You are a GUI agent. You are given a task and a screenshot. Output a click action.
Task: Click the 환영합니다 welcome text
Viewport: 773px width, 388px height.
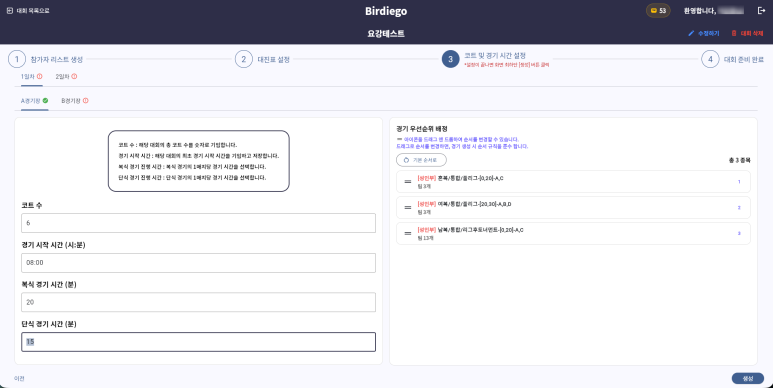[x=700, y=10]
